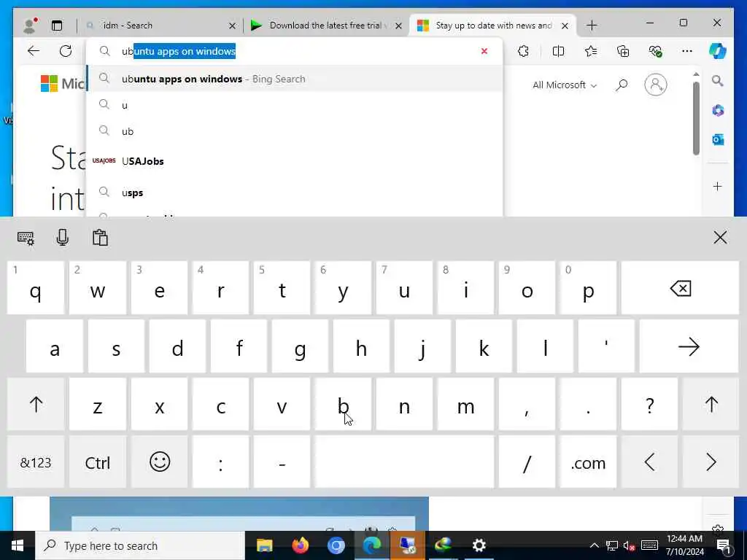Toggle the Ctrl key on keyboard
Viewport: 747px width, 560px height.
point(97,462)
